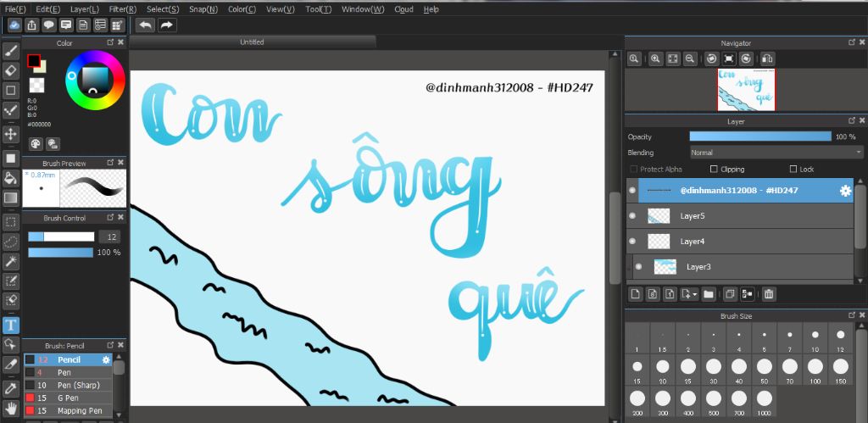
Task: Select the Move tool
Action: [x=10, y=134]
